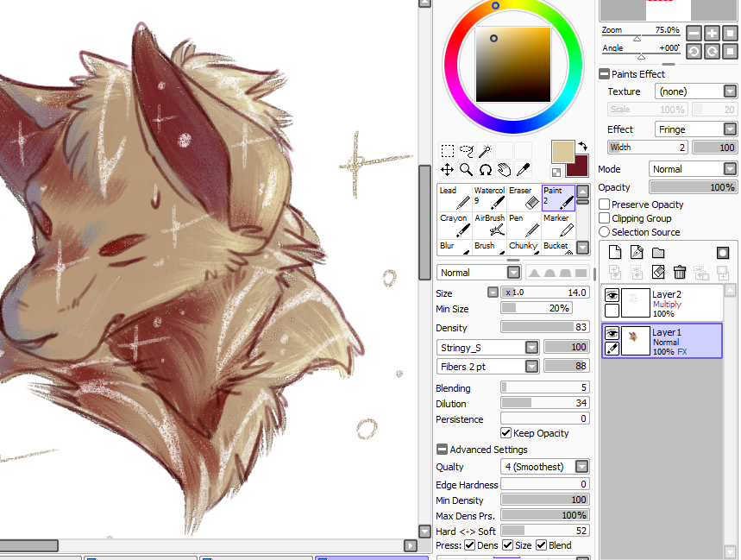
Task: Collapse the Advanced Settings section
Action: pos(442,450)
